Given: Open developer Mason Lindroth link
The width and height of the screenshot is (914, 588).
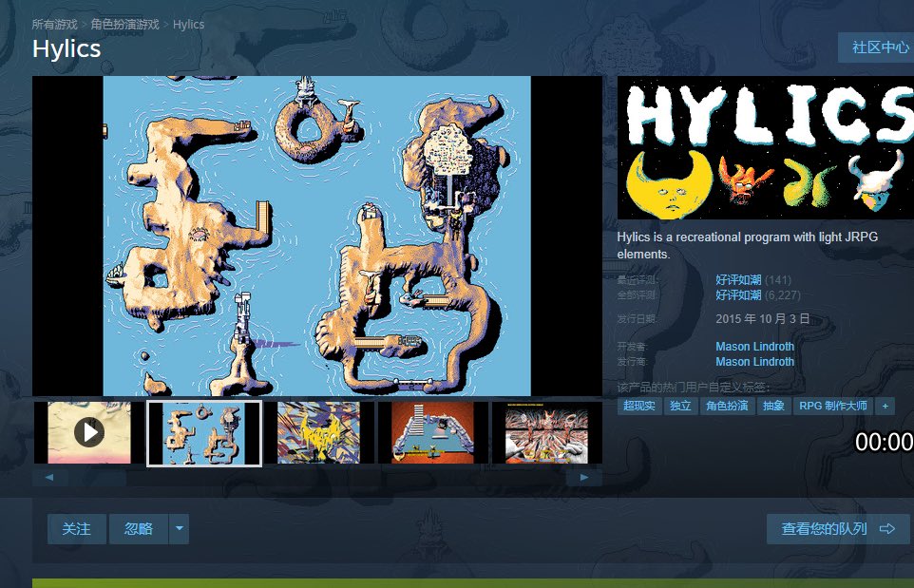Looking at the screenshot, I should [755, 346].
